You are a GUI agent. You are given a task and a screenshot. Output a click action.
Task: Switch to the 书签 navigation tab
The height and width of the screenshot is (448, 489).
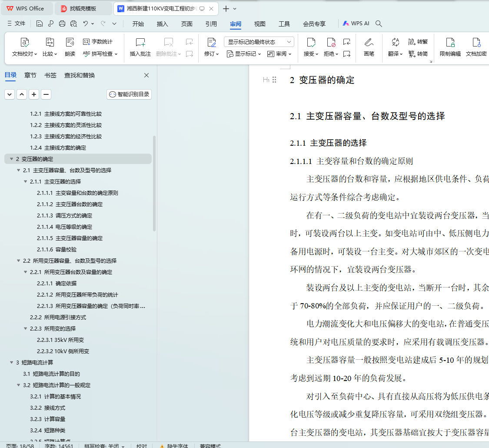(50, 75)
